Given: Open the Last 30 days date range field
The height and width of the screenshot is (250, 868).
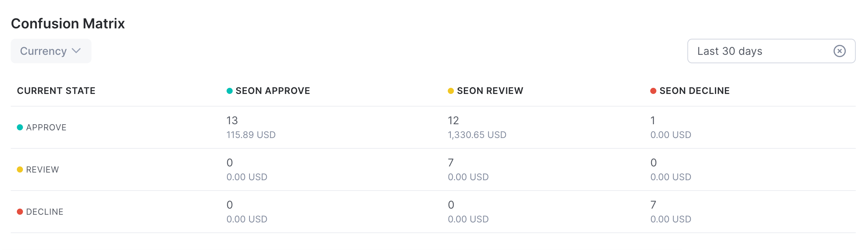Looking at the screenshot, I should pos(771,51).
